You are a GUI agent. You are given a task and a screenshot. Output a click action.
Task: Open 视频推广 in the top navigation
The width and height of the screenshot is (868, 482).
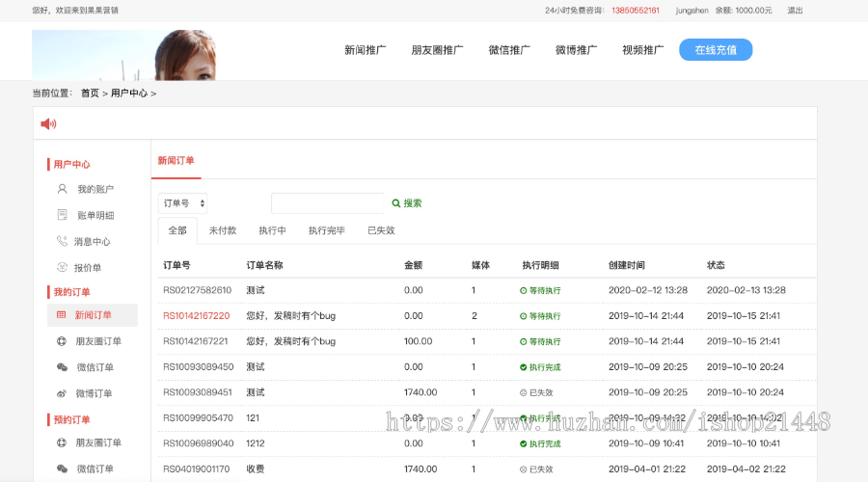[x=642, y=50]
